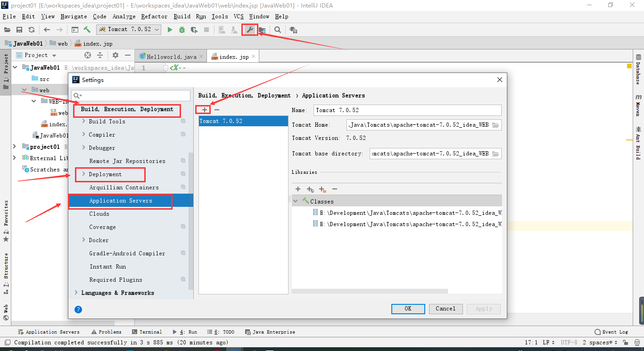The image size is (644, 351).
Task: Open the Database side tool window
Action: 638,70
